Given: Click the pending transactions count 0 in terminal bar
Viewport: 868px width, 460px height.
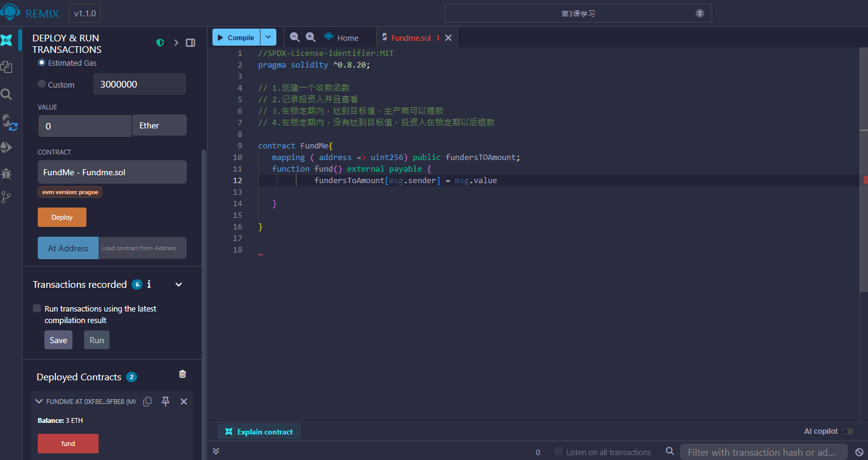Looking at the screenshot, I should point(538,452).
